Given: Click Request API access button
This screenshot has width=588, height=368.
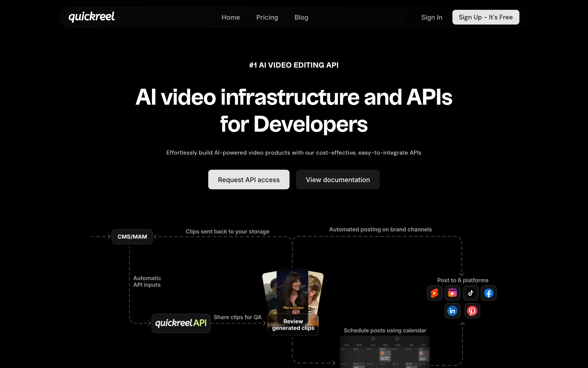Looking at the screenshot, I should tap(249, 180).
